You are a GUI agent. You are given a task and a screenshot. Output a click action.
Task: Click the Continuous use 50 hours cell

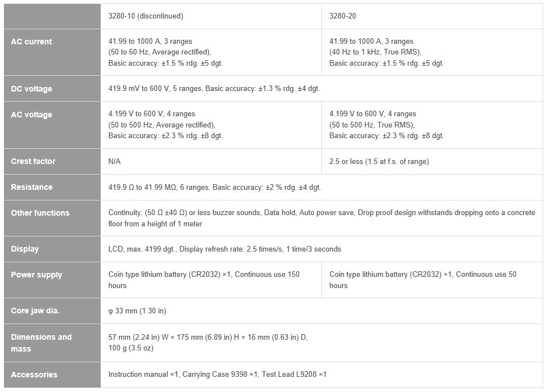tap(432, 280)
